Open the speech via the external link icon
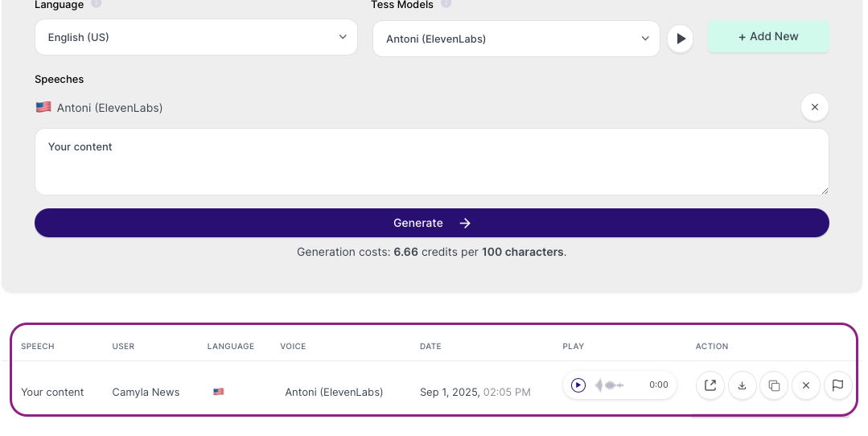 click(710, 385)
